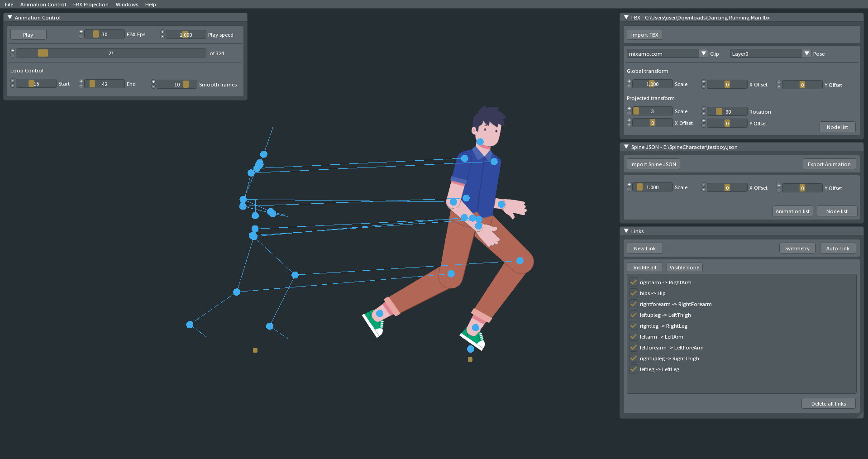Click the Smooth frames input field

coord(176,84)
